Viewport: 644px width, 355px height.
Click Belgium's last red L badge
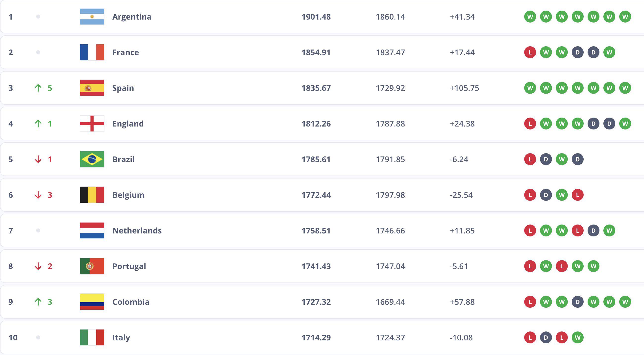click(577, 195)
